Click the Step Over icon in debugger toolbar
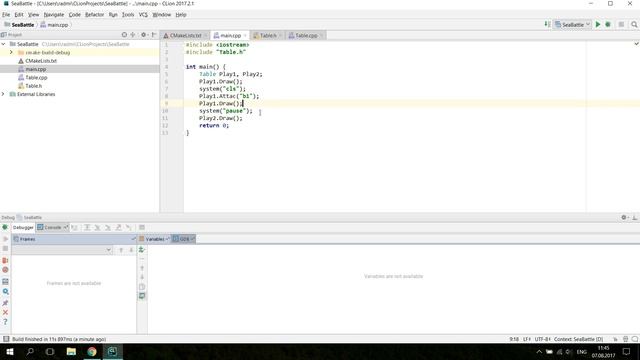 tap(87, 227)
